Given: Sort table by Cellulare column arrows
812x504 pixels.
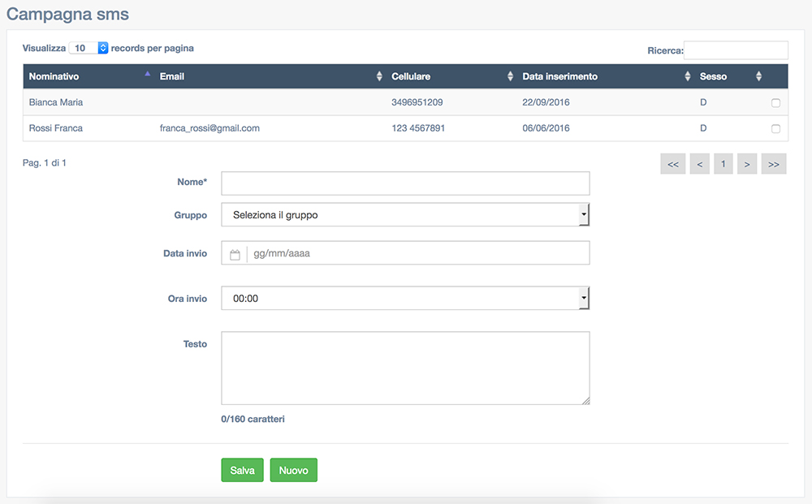Looking at the screenshot, I should point(510,76).
